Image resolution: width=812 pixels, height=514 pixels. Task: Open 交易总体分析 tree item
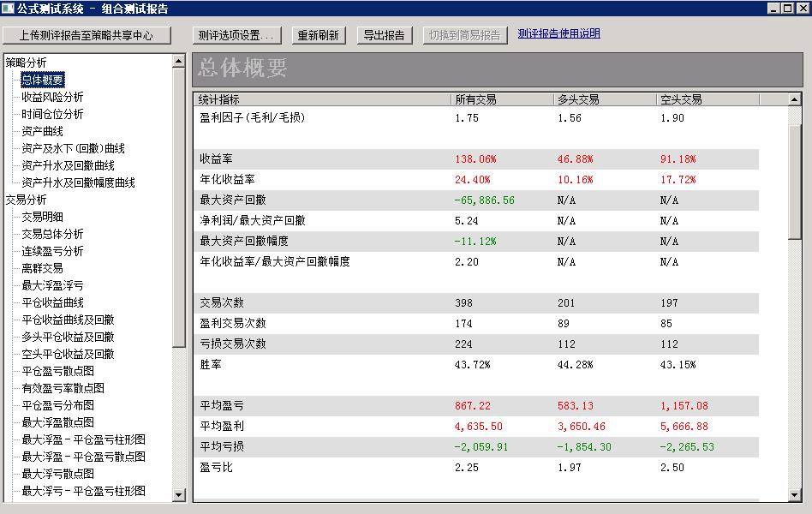click(x=52, y=234)
